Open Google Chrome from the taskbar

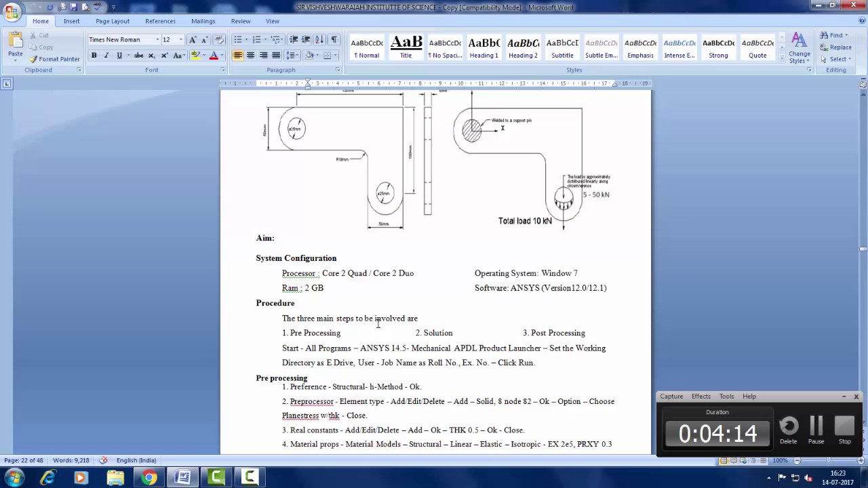[x=149, y=478]
